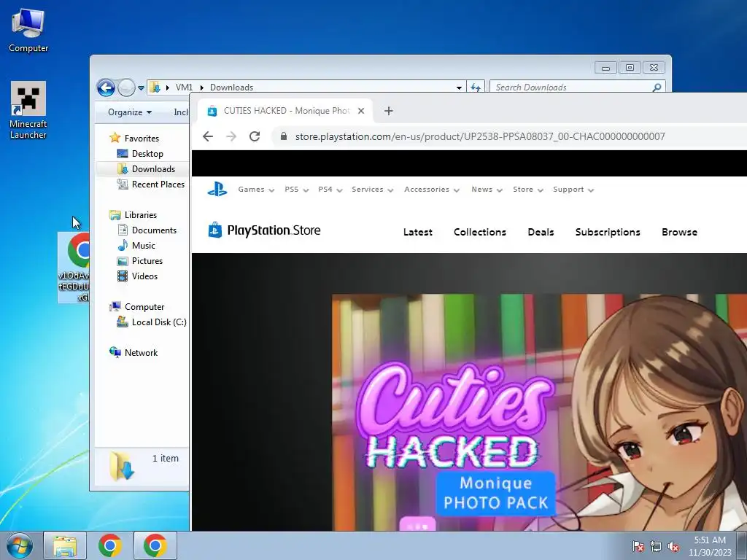Image resolution: width=747 pixels, height=560 pixels.
Task: Open the Subscriptions store section
Action: 608,232
